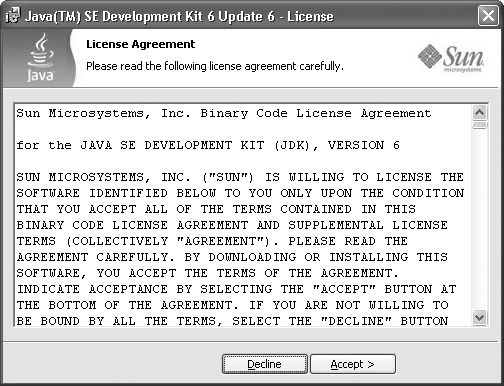Click the 'Binary Code License Agreement' first line
Screen dimensions: 504x386
(224, 114)
